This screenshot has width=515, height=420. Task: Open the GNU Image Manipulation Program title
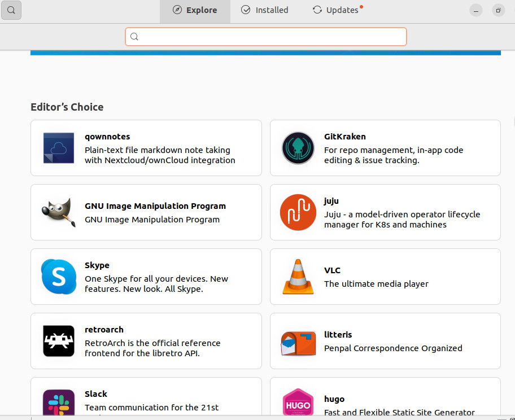tap(155, 206)
